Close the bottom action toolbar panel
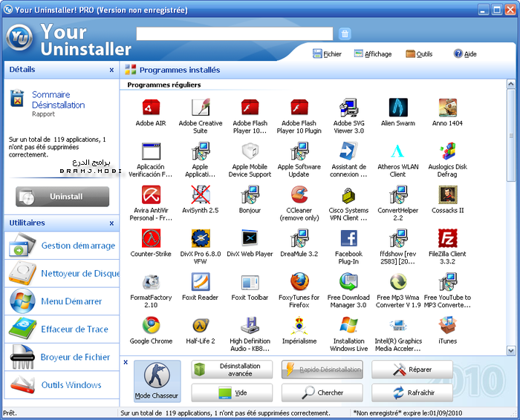520x420 pixels. coord(126,363)
